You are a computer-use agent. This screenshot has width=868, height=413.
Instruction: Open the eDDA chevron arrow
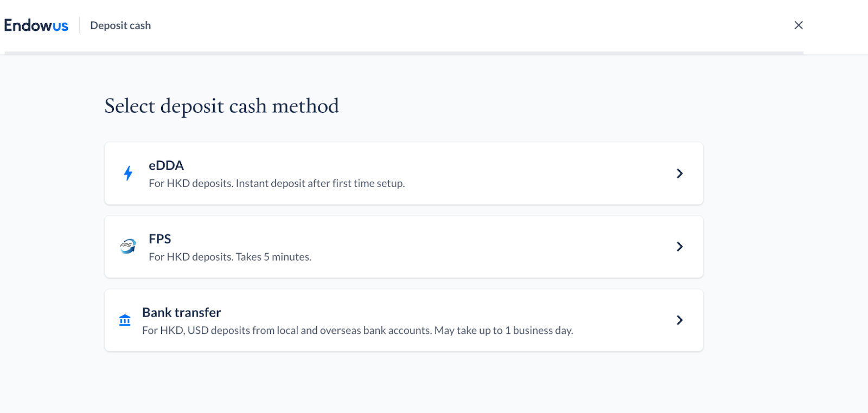(x=679, y=173)
